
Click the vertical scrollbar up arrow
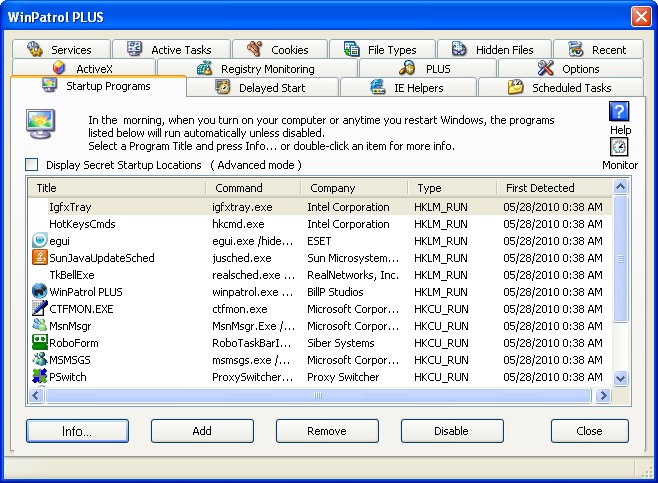621,186
